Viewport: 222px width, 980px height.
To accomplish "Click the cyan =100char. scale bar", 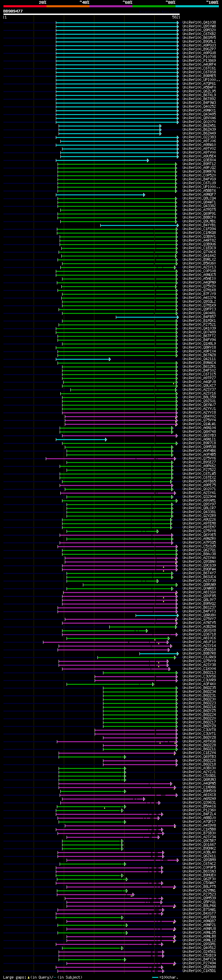I will (155, 977).
